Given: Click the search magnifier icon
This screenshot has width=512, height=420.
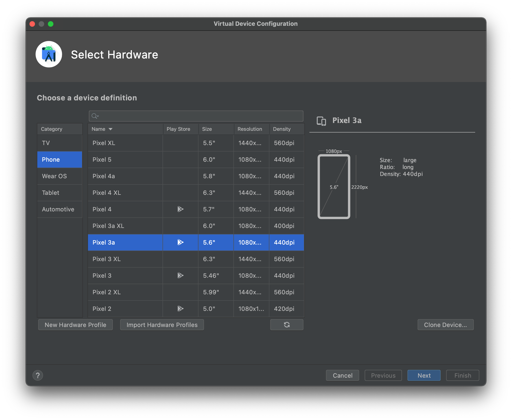Looking at the screenshot, I should 95,116.
